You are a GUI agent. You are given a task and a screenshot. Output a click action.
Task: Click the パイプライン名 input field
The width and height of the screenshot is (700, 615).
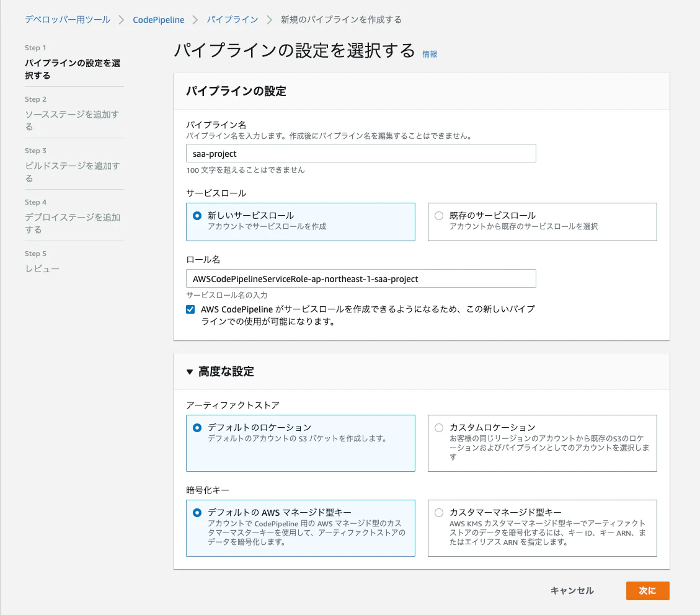(361, 154)
